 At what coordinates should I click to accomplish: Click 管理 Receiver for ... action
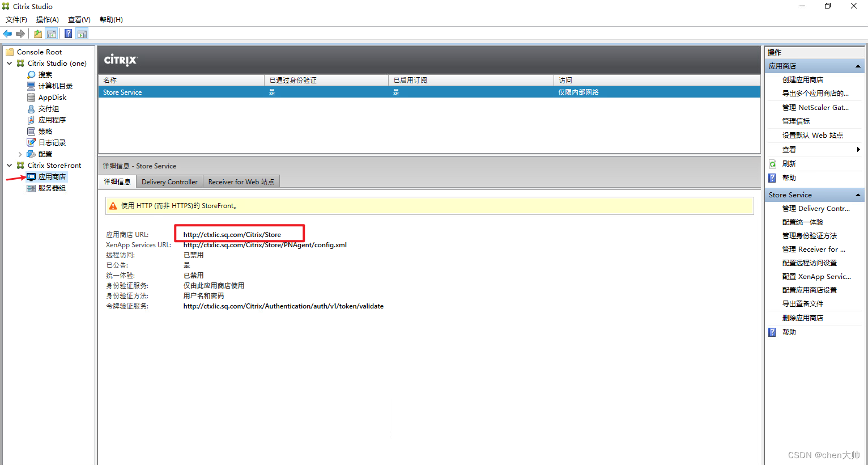point(814,250)
